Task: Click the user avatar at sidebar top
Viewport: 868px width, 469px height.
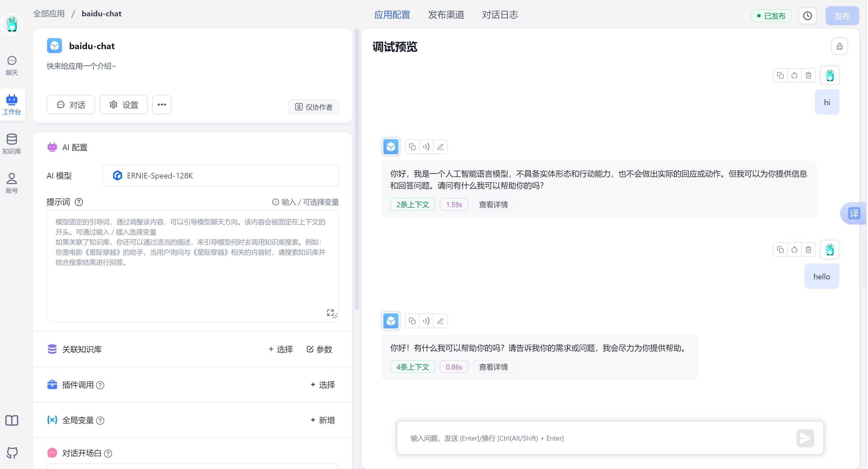Action: (12, 24)
